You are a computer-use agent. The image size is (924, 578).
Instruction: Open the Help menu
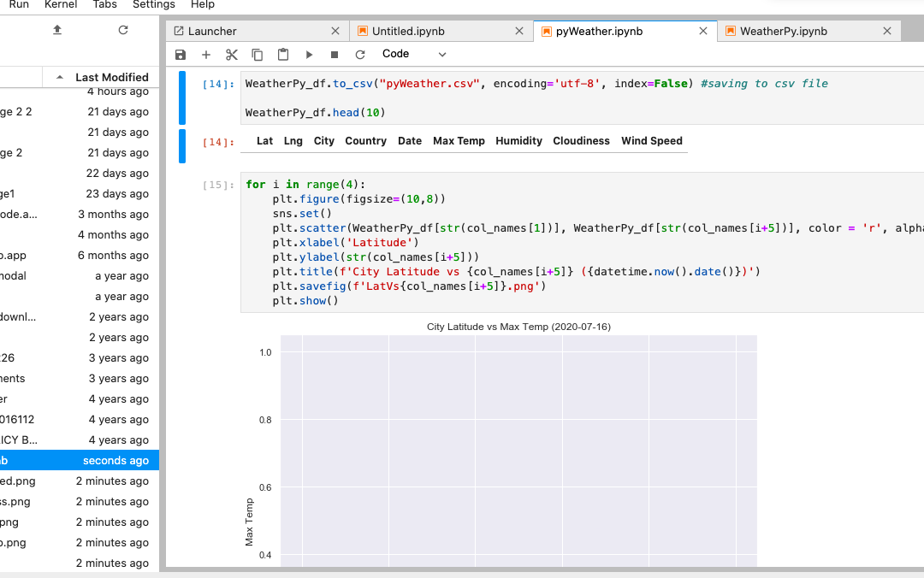(x=202, y=5)
